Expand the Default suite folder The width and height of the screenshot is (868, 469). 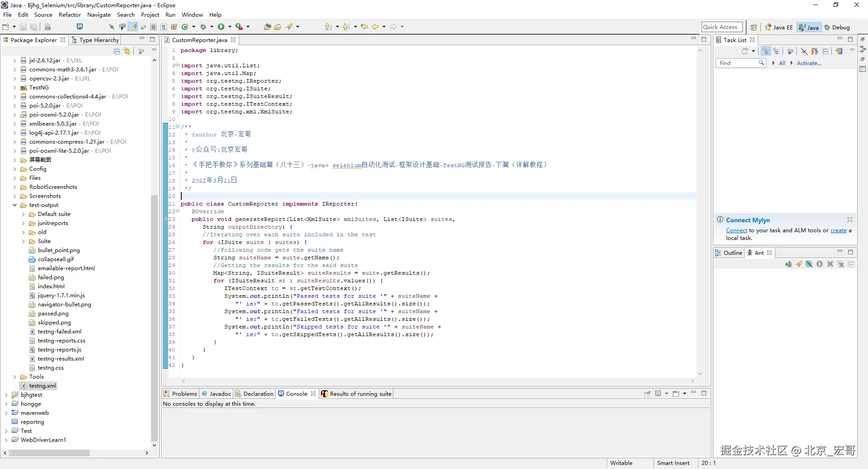(x=23, y=214)
